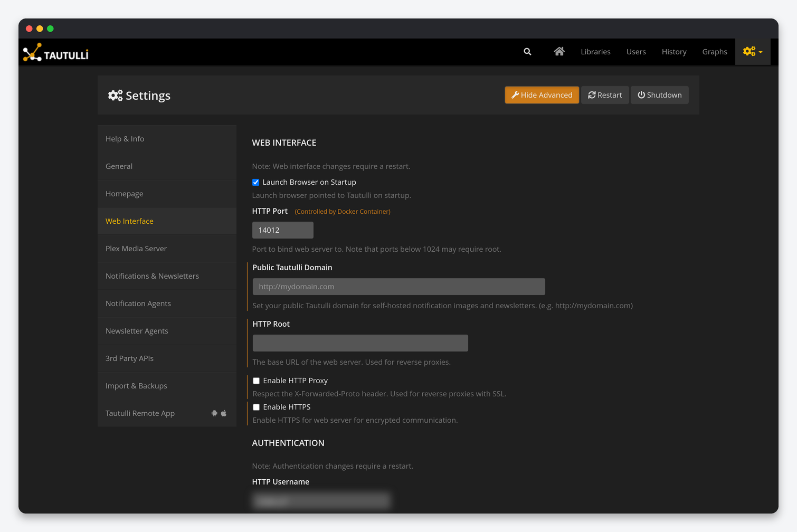Select Homepage settings tab
The width and height of the screenshot is (797, 532).
pyautogui.click(x=167, y=194)
